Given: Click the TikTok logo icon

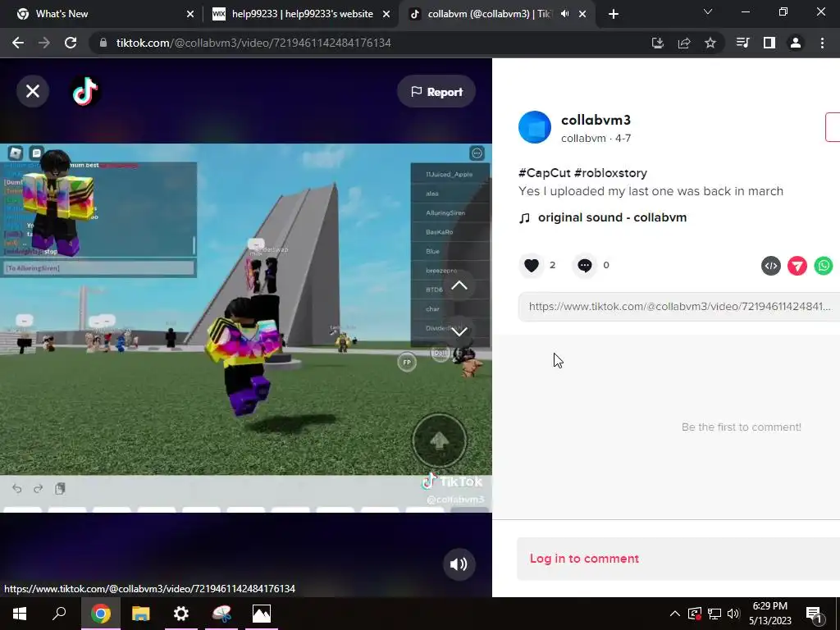Looking at the screenshot, I should click(x=85, y=92).
